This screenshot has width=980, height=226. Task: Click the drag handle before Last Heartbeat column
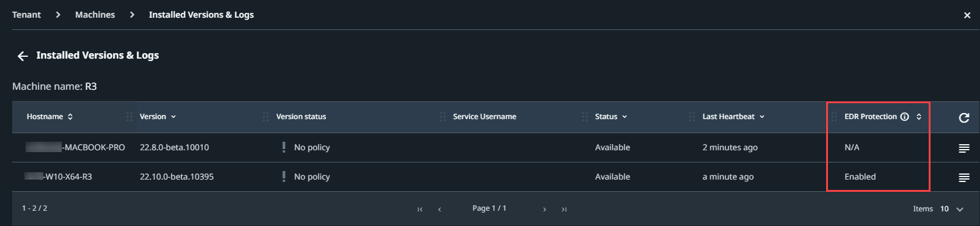692,117
